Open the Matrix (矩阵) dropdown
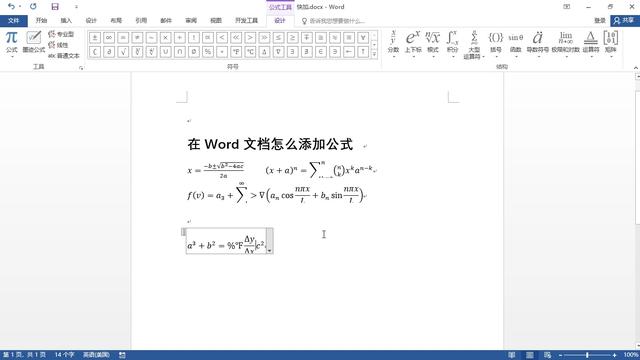 pyautogui.click(x=611, y=44)
